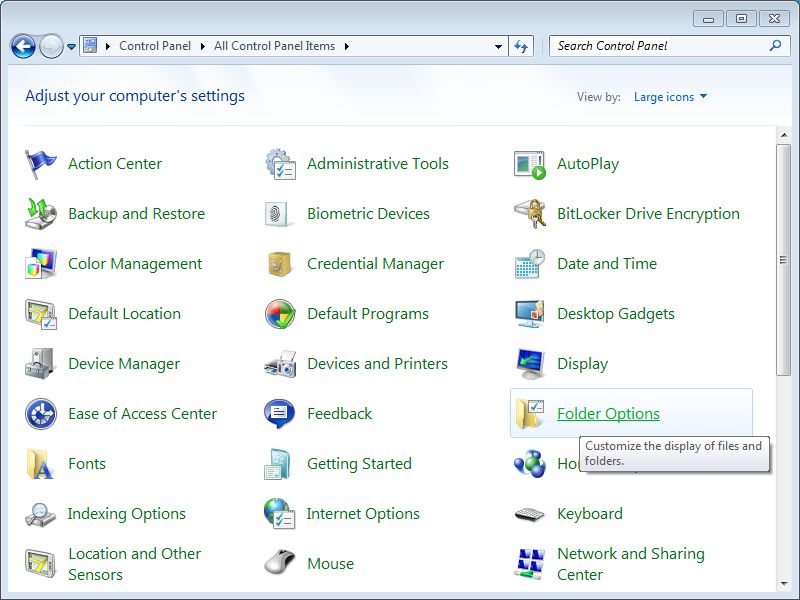Viewport: 800px width, 600px height.
Task: Open the Administrative Tools gear icon
Action: coord(280,164)
